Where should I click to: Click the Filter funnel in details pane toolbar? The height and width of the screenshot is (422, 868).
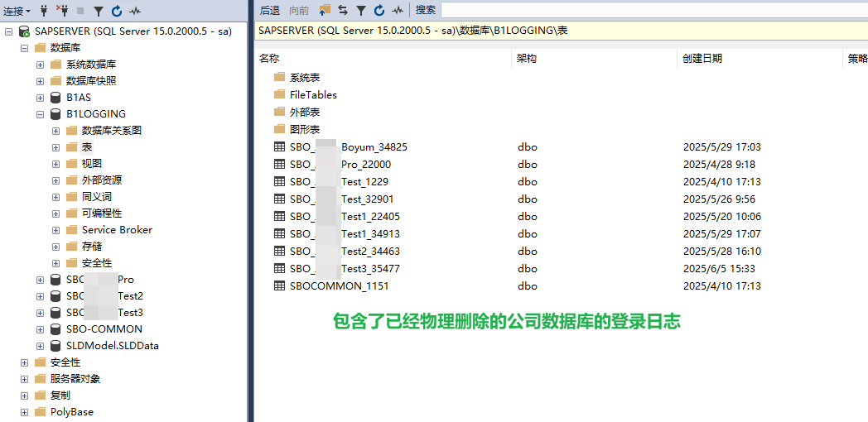point(360,10)
